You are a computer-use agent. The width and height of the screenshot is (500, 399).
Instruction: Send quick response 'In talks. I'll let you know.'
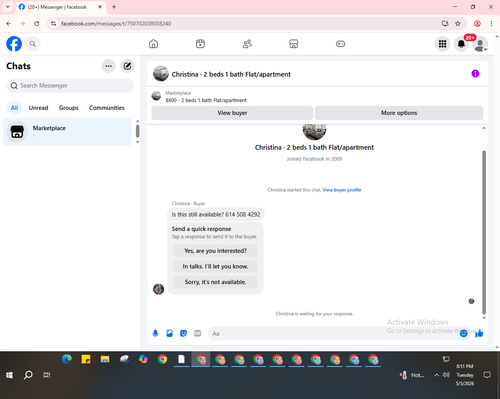215,266
